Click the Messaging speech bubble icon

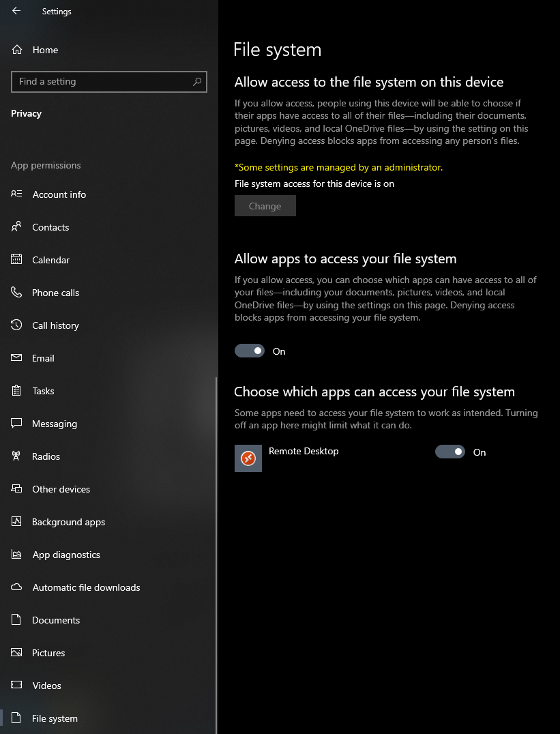click(x=16, y=423)
